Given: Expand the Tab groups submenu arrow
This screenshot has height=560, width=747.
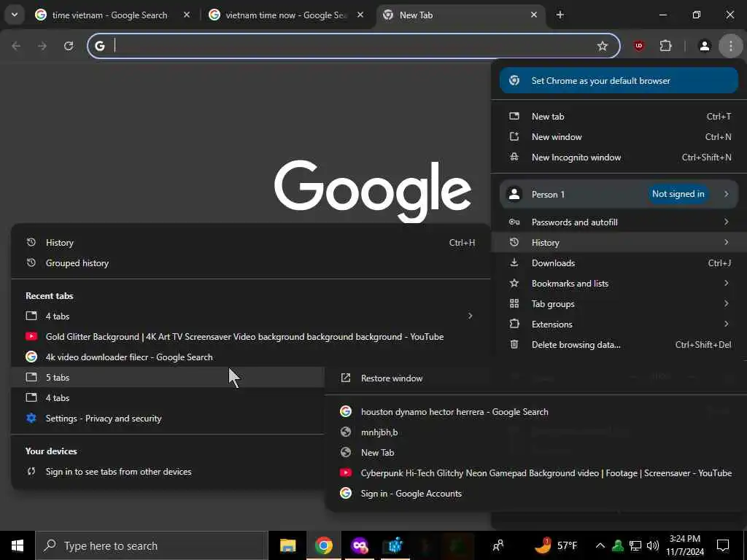Looking at the screenshot, I should point(726,304).
